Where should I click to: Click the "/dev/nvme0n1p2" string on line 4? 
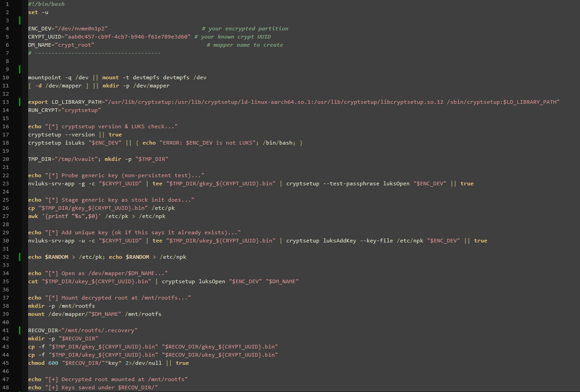[81, 29]
